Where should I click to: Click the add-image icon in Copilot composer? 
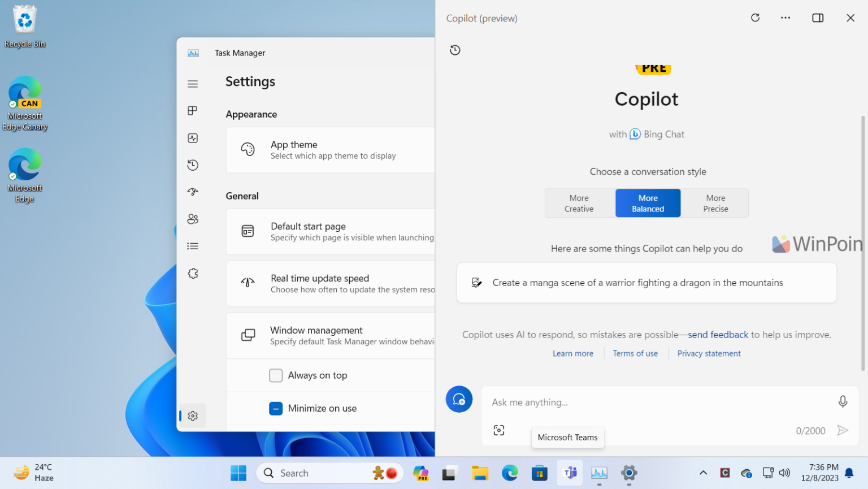[x=499, y=430]
